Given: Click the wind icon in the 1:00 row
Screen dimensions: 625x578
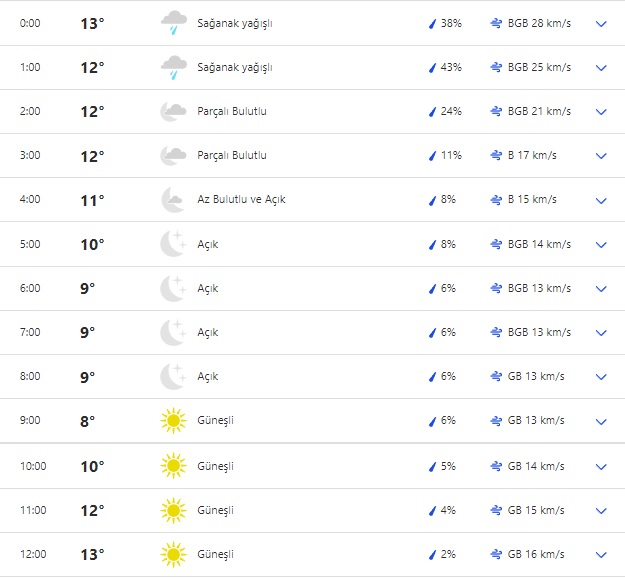Looking at the screenshot, I should click(496, 67).
